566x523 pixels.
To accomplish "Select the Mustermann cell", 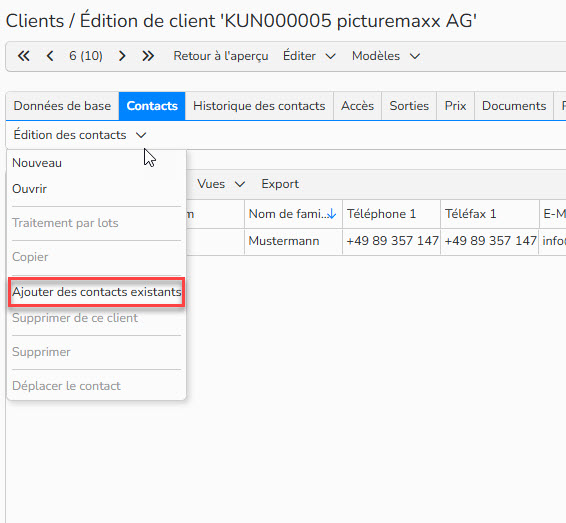I will (293, 241).
